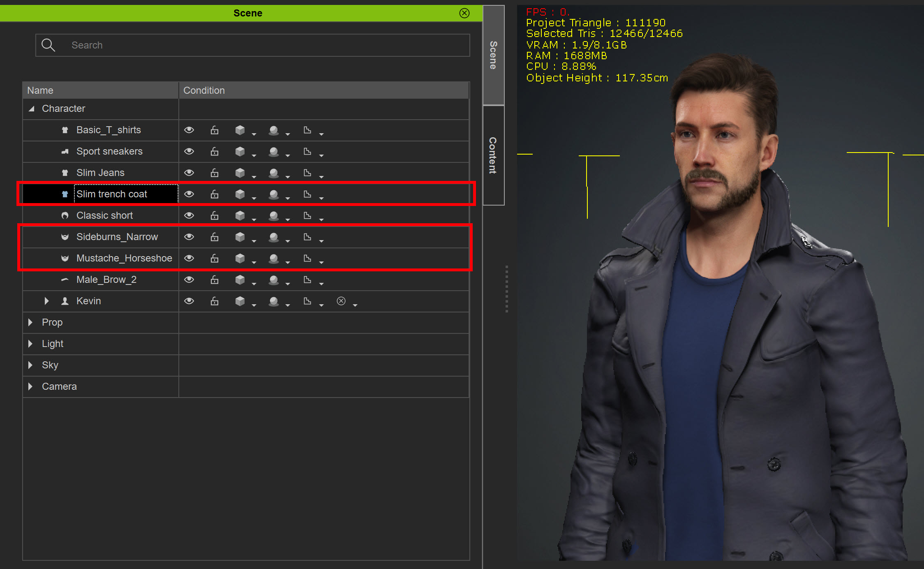This screenshot has width=924, height=569.
Task: Toggle visibility of Sideburns_Narrow
Action: tap(189, 237)
